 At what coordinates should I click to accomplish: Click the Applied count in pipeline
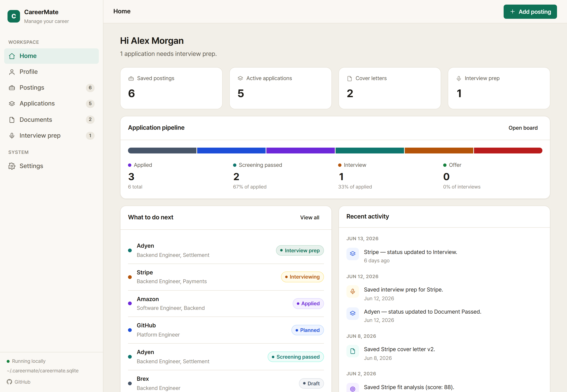[x=131, y=177]
